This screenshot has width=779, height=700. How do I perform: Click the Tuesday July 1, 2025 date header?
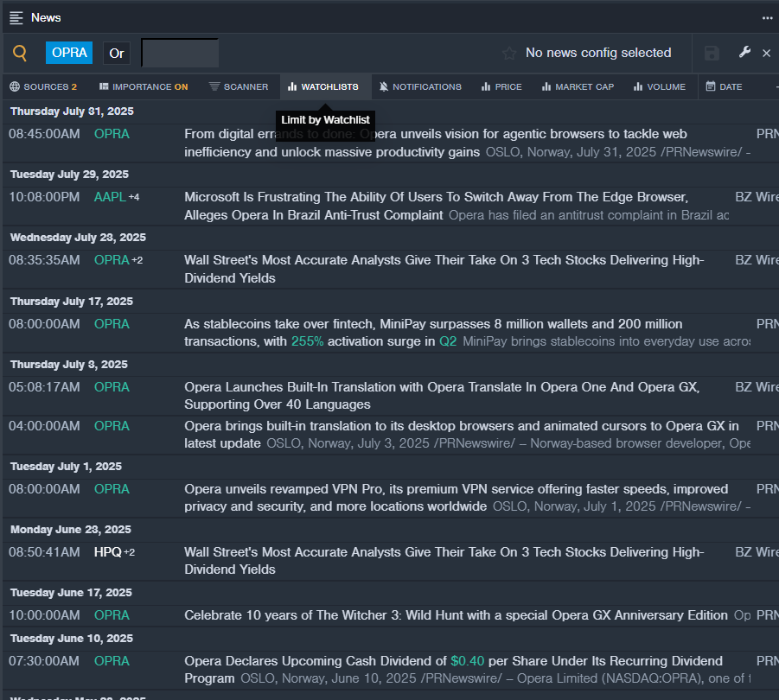(x=66, y=467)
